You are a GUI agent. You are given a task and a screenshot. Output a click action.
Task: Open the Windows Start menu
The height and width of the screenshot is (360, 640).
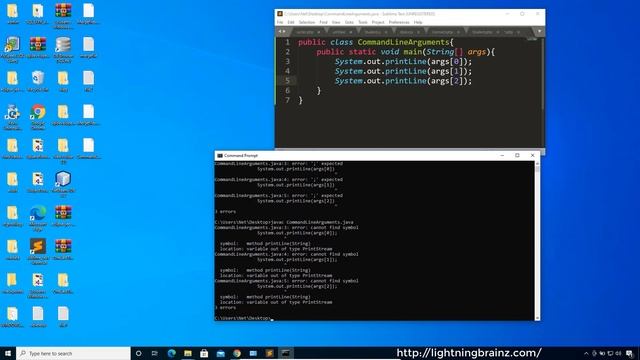pyautogui.click(x=8, y=353)
